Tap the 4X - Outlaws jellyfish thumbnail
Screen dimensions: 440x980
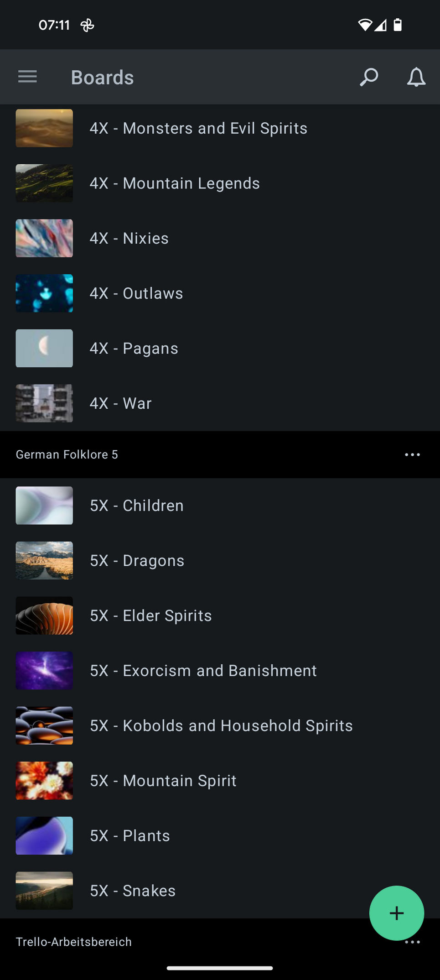pyautogui.click(x=44, y=293)
